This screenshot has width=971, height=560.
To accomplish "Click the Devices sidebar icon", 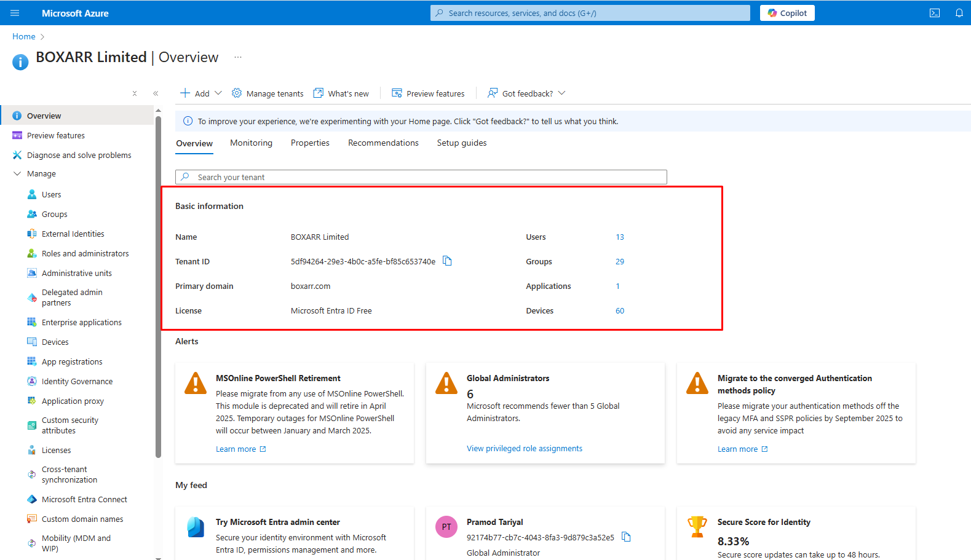I will click(x=32, y=342).
